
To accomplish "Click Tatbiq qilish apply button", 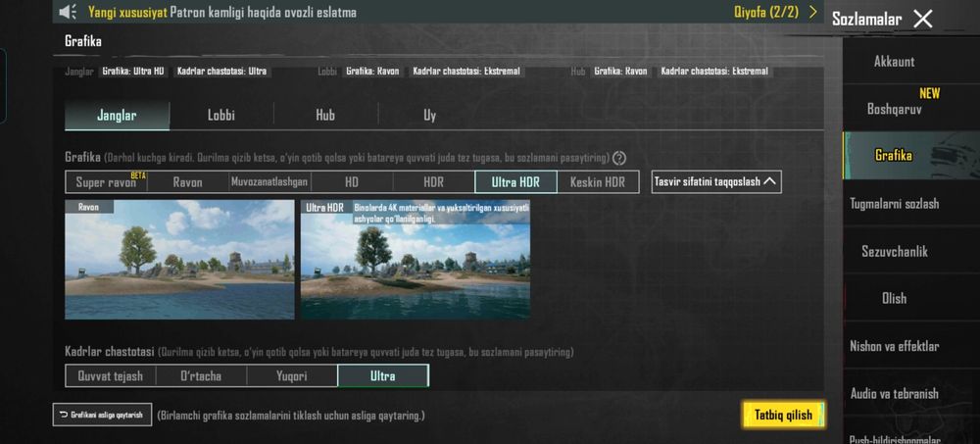I will pyautogui.click(x=784, y=415).
